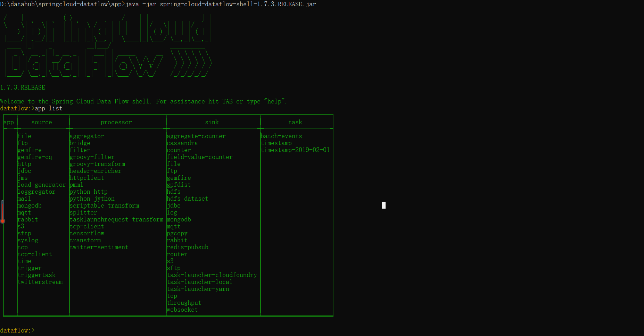Image resolution: width=644 pixels, height=336 pixels.
Task: Click 'http' source entry
Action: (24, 164)
